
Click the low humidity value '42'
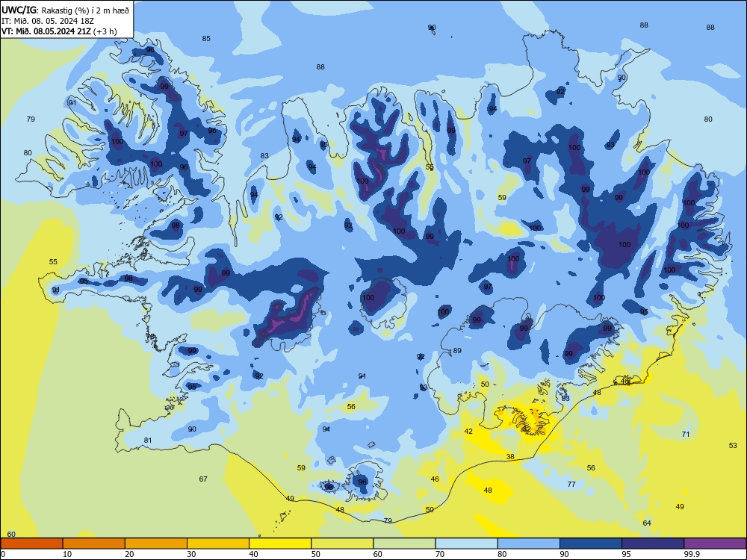(469, 432)
